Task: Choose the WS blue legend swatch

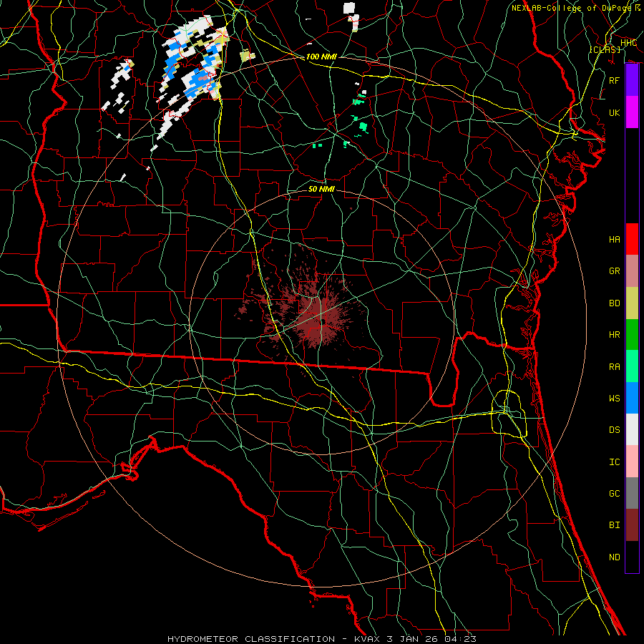Action: (x=632, y=398)
